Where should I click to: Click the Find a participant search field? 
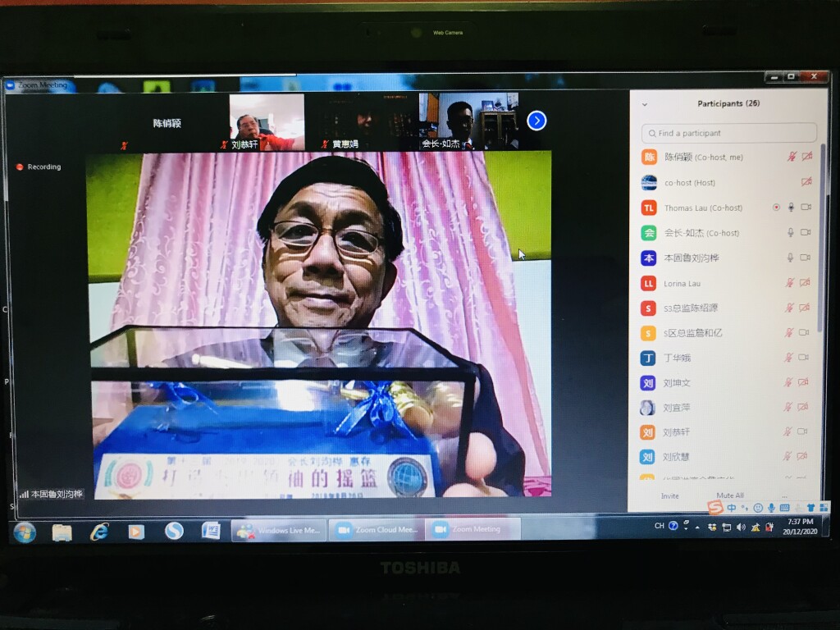tap(728, 133)
